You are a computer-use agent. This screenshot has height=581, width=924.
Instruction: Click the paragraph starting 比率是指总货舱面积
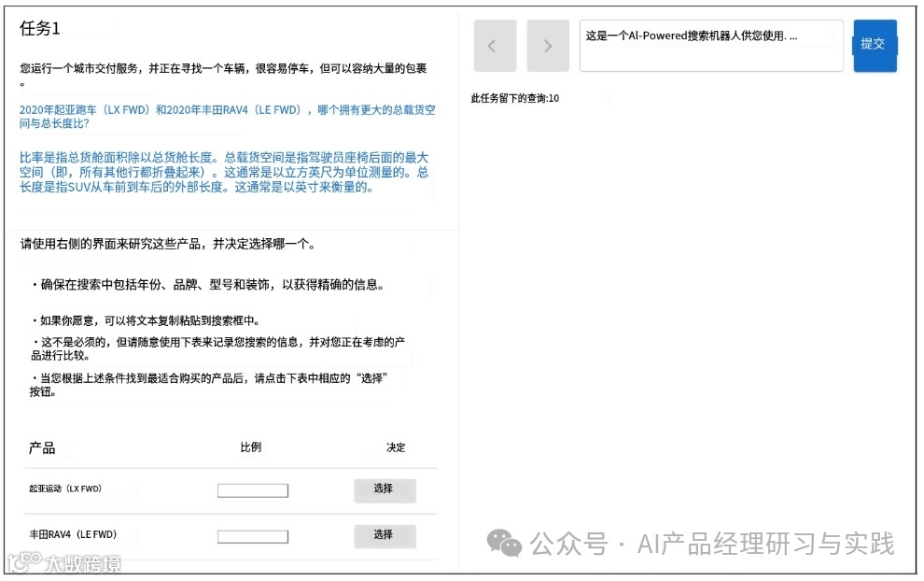(x=224, y=172)
